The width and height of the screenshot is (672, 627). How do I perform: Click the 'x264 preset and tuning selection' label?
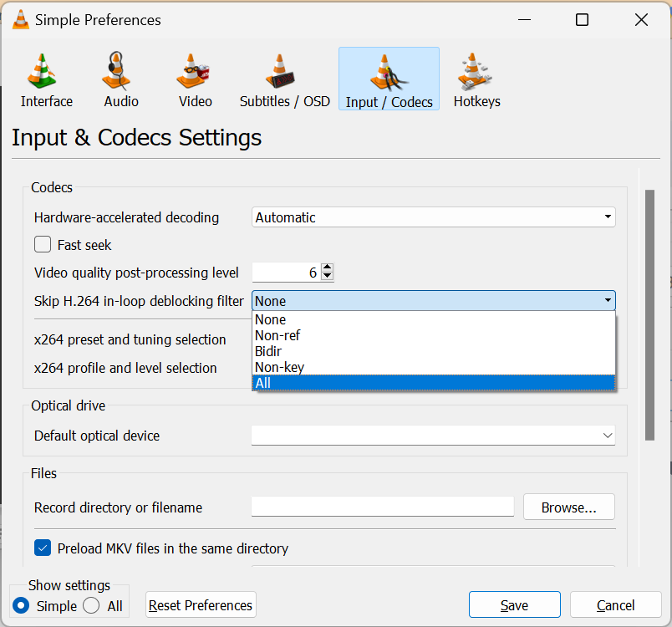point(130,339)
